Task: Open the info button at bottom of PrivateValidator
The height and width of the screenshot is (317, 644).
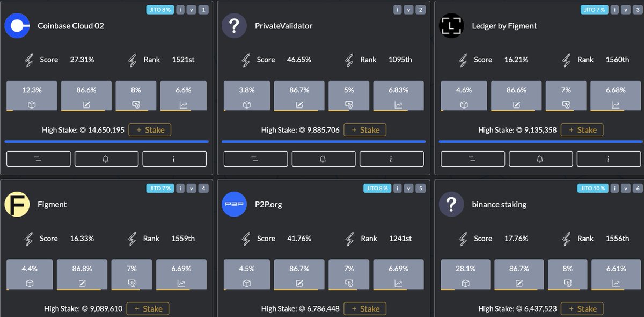Action: coord(391,158)
